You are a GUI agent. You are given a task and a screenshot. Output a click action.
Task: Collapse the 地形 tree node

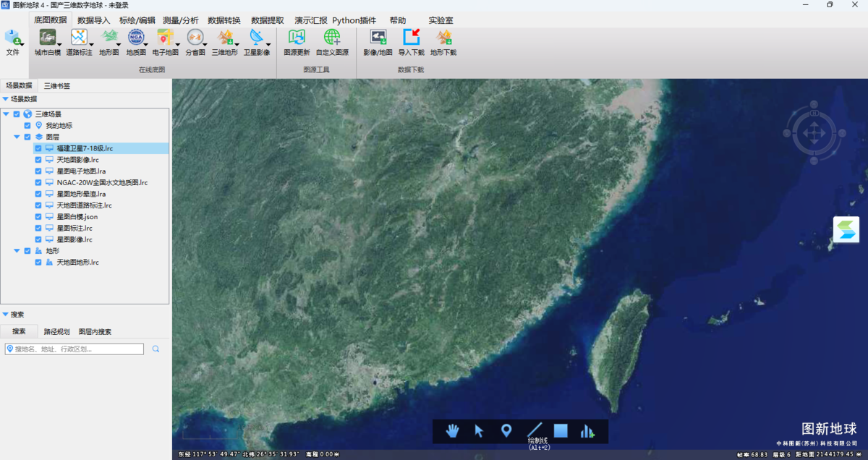click(17, 251)
